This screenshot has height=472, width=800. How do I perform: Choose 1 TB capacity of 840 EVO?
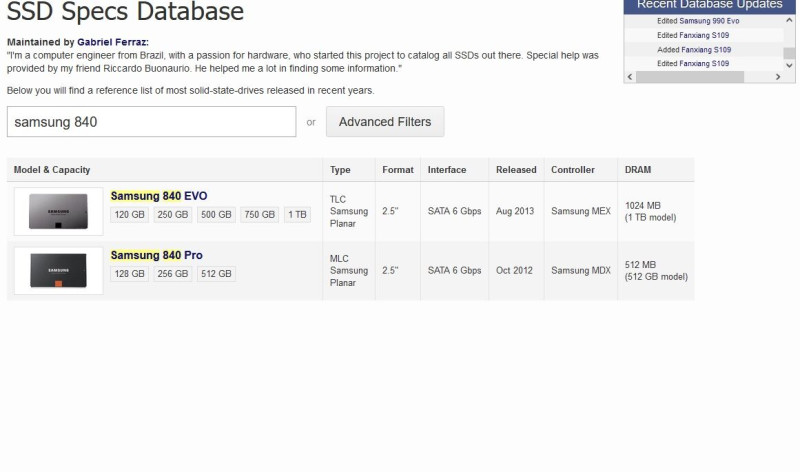tap(297, 214)
